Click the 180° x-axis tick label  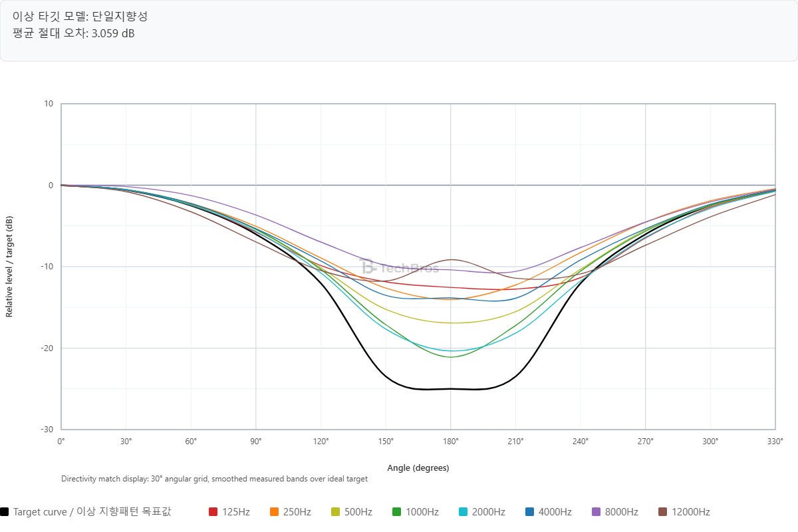pyautogui.click(x=451, y=441)
